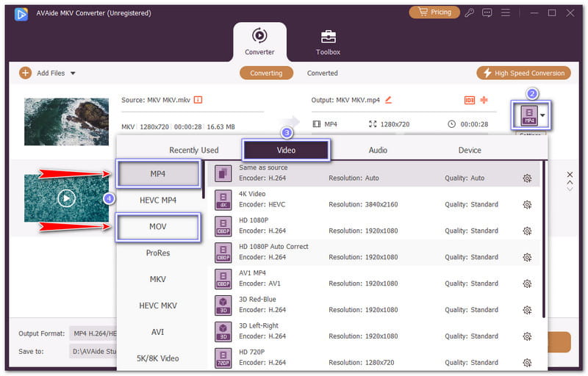Choose the HD 1080P Auto Correct preset

[373, 252]
